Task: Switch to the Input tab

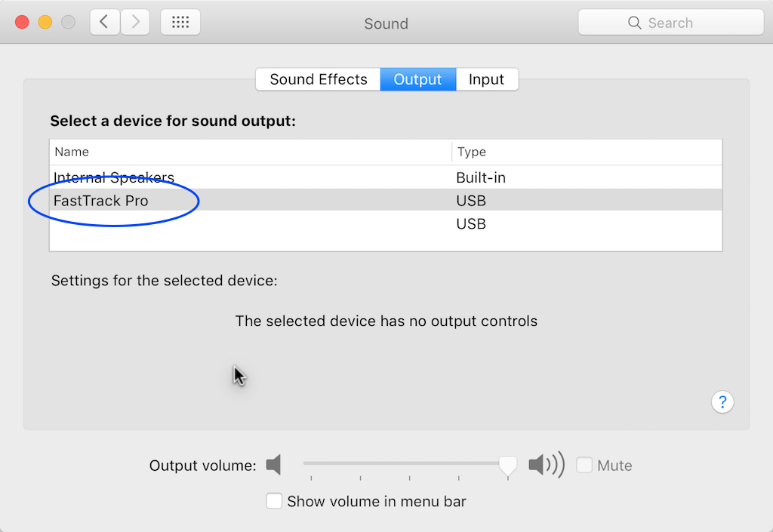Action: point(487,79)
